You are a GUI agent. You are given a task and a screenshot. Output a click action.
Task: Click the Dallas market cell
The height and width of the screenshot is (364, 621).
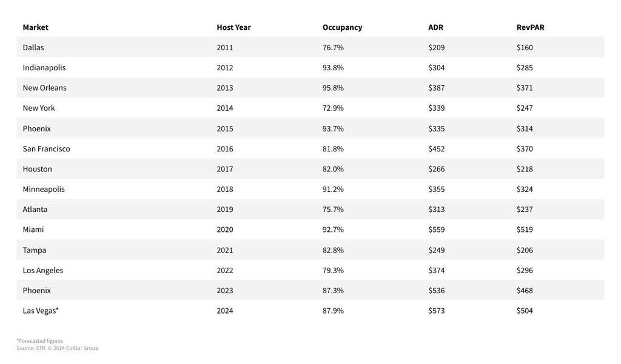tap(33, 47)
